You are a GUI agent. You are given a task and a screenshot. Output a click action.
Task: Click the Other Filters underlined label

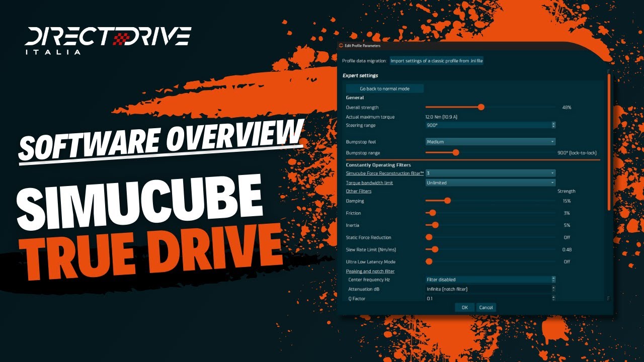pos(359,191)
